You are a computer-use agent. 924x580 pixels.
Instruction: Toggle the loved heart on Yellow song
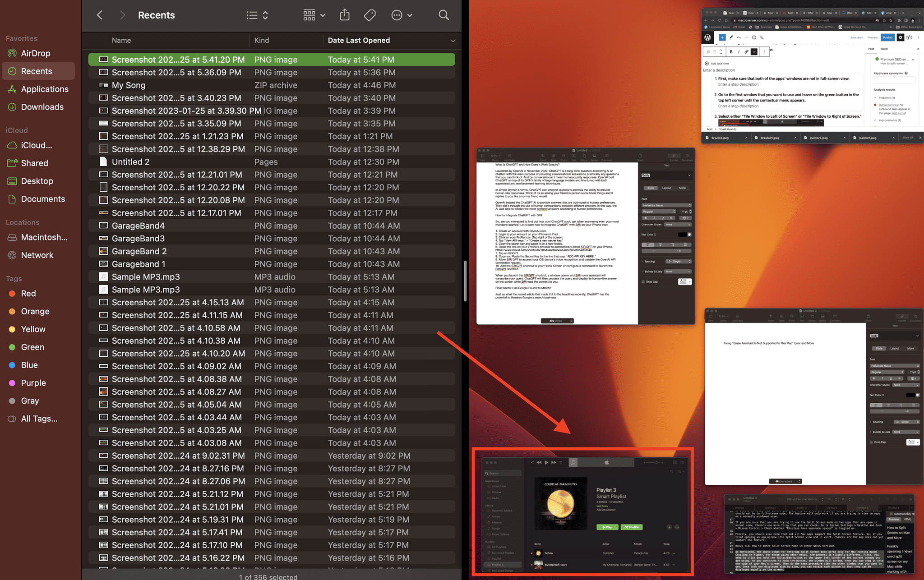coord(531,553)
